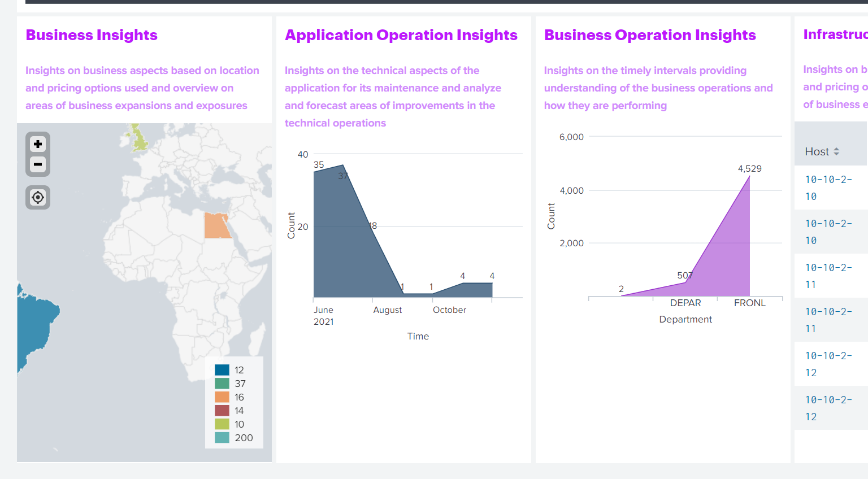868x479 pixels.
Task: Open the first host link 10-10-2-10
Action: [x=828, y=188]
